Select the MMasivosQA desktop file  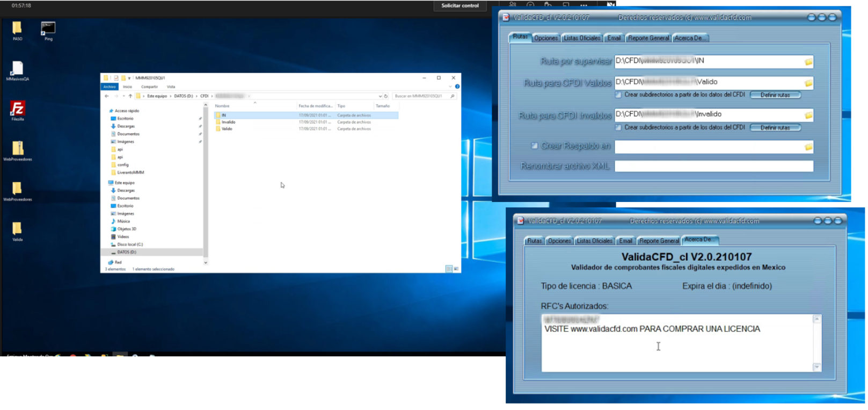17,71
